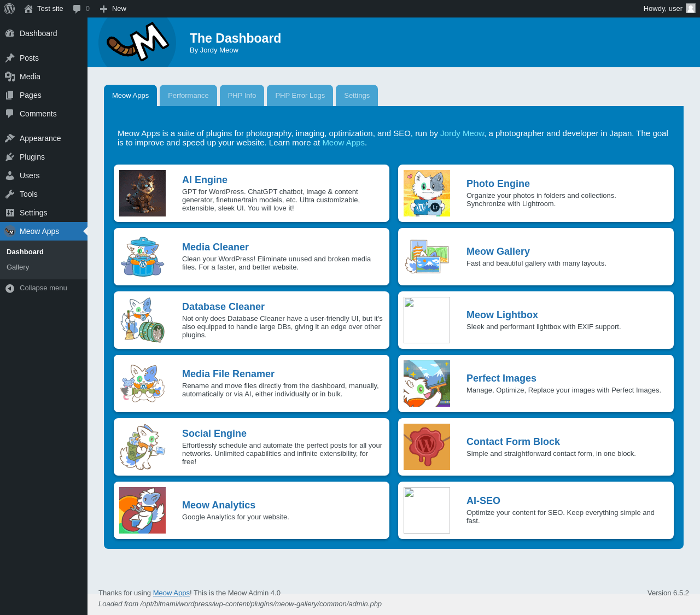The width and height of the screenshot is (700, 615).
Task: Click the Social Engine cat image
Action: [x=142, y=447]
